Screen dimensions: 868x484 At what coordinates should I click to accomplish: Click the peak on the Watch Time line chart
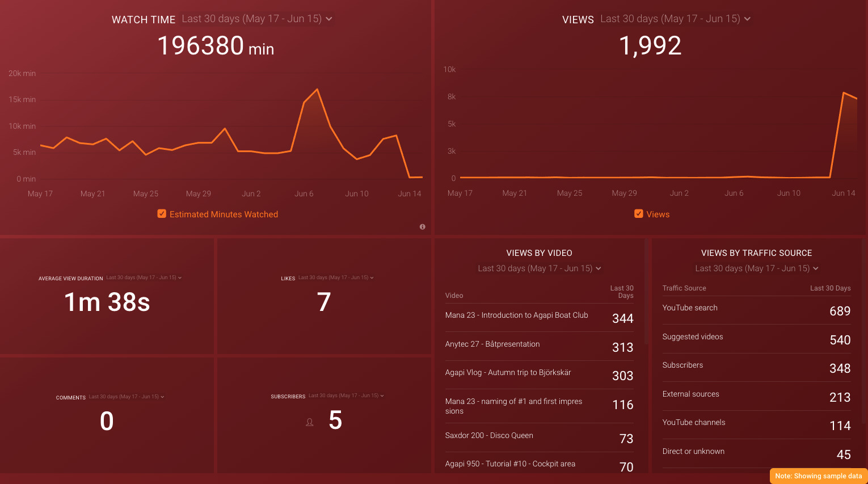tap(317, 89)
